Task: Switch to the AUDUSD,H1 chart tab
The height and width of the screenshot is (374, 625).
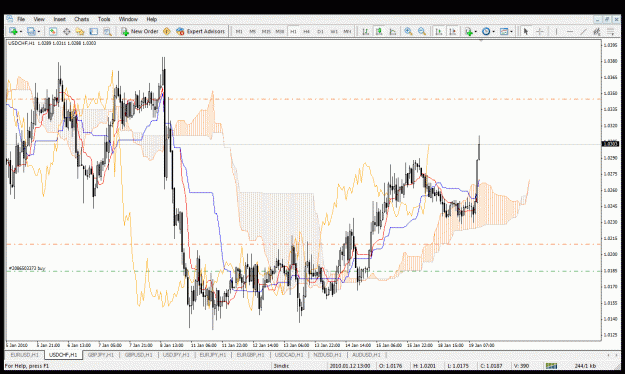Action: [366, 355]
